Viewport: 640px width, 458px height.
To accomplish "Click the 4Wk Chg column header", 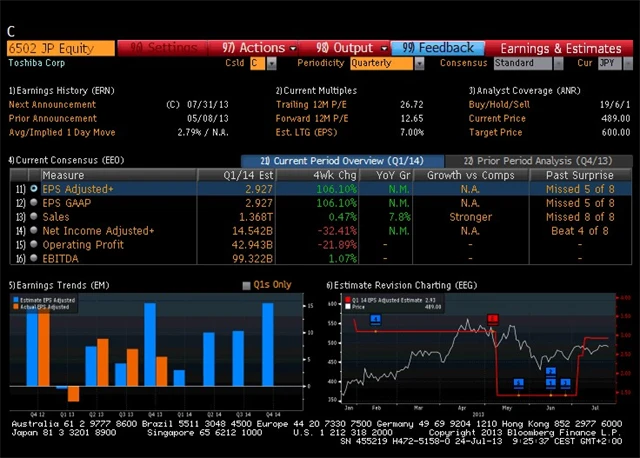I will tap(318, 175).
